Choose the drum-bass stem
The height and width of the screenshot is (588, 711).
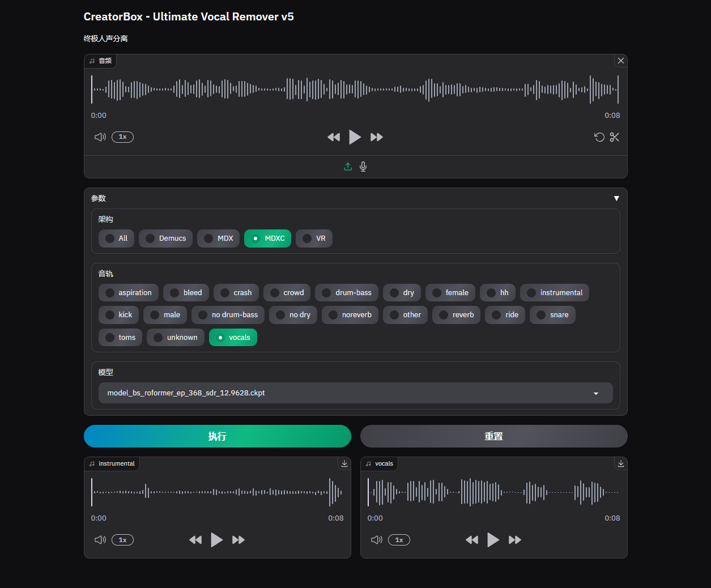click(347, 293)
